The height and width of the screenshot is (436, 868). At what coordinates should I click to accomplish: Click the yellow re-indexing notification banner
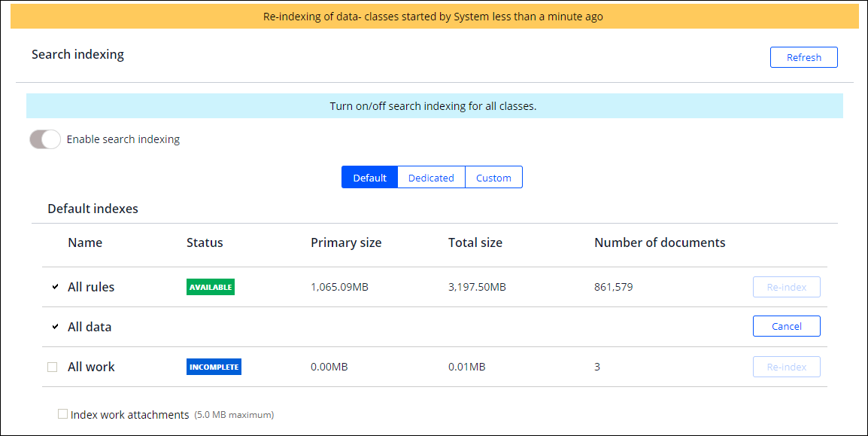point(434,17)
